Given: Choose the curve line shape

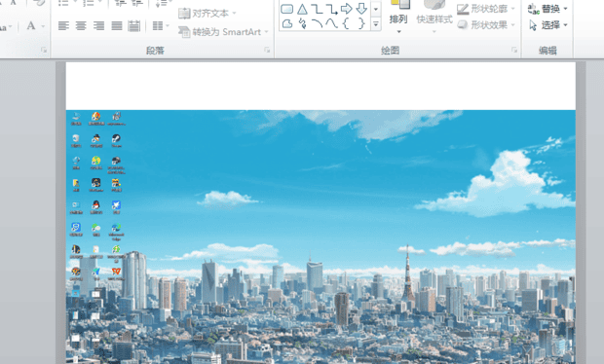Looking at the screenshot, I should (331, 24).
